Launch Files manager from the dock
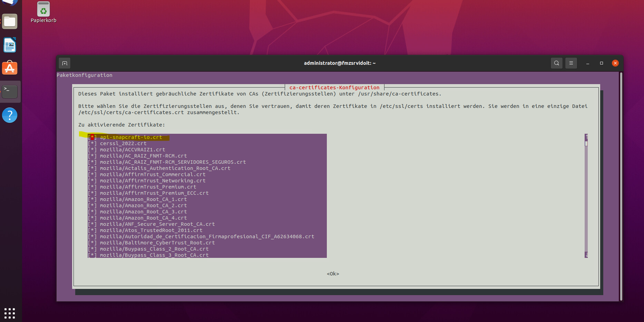644x322 pixels. click(x=10, y=22)
